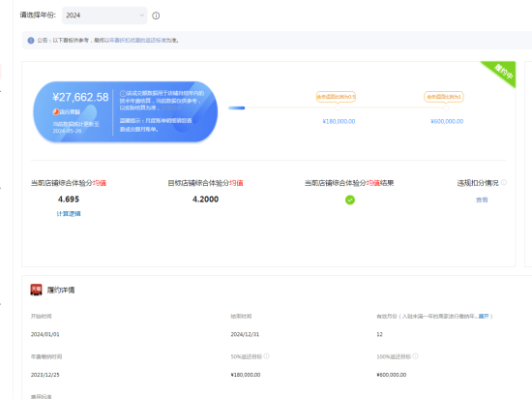Click the red Tmall icon beside 履约详情
This screenshot has height=399, width=532.
pyautogui.click(x=37, y=290)
